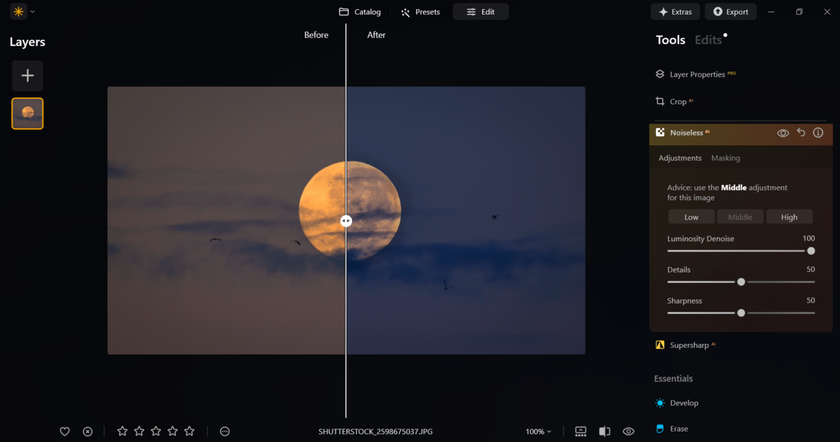Click the Before label

tap(316, 35)
